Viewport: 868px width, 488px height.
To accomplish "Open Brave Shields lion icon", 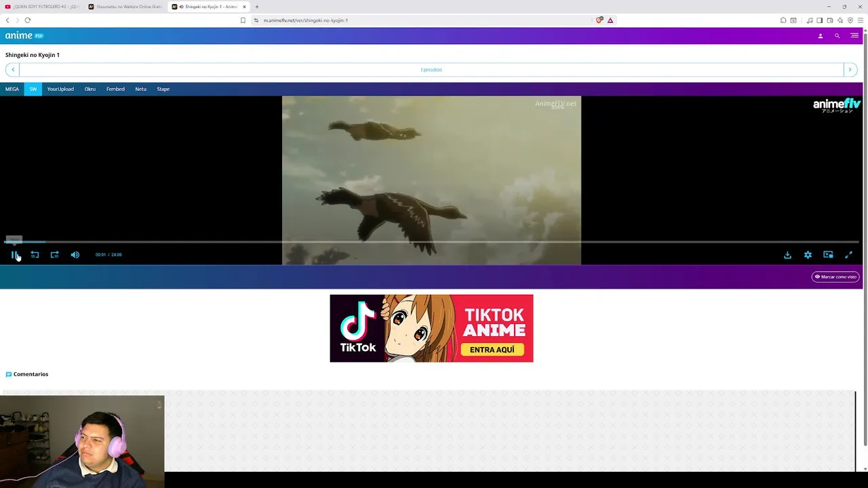I will [599, 20].
